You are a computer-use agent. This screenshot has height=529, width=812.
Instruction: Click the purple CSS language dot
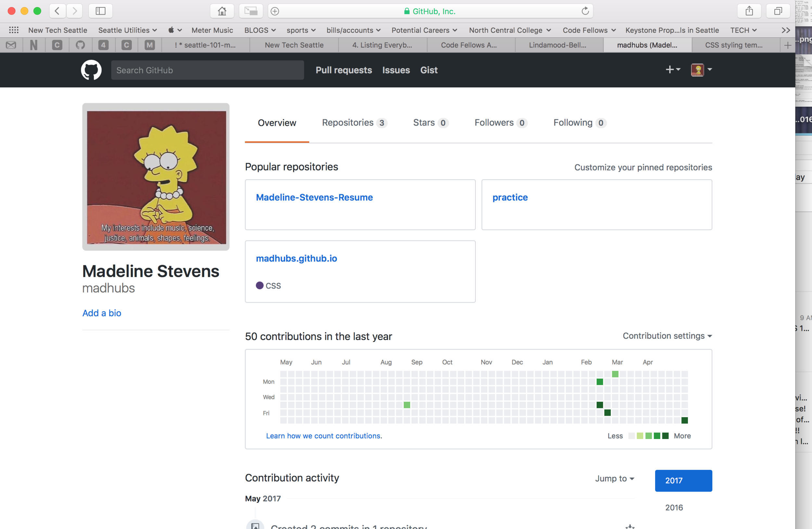click(x=260, y=285)
